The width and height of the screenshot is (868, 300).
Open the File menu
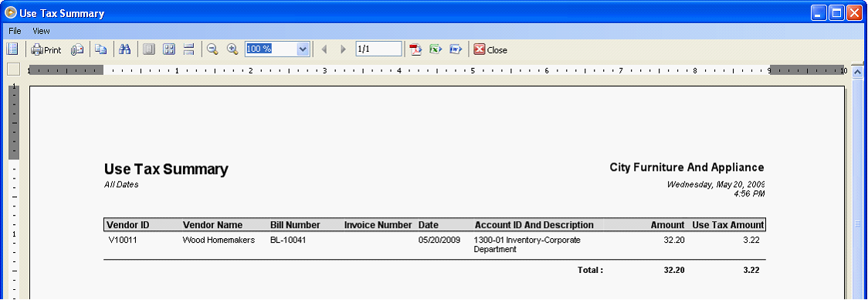click(15, 31)
